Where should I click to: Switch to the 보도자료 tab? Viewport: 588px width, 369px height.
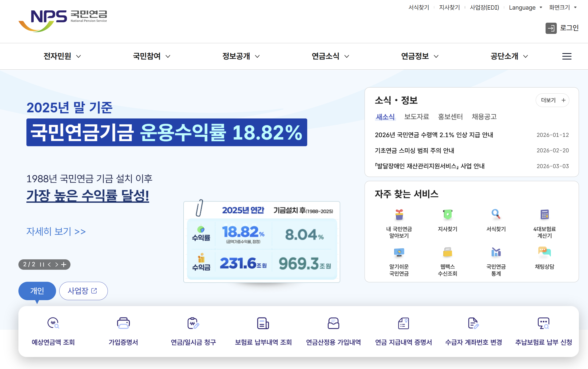[416, 117]
